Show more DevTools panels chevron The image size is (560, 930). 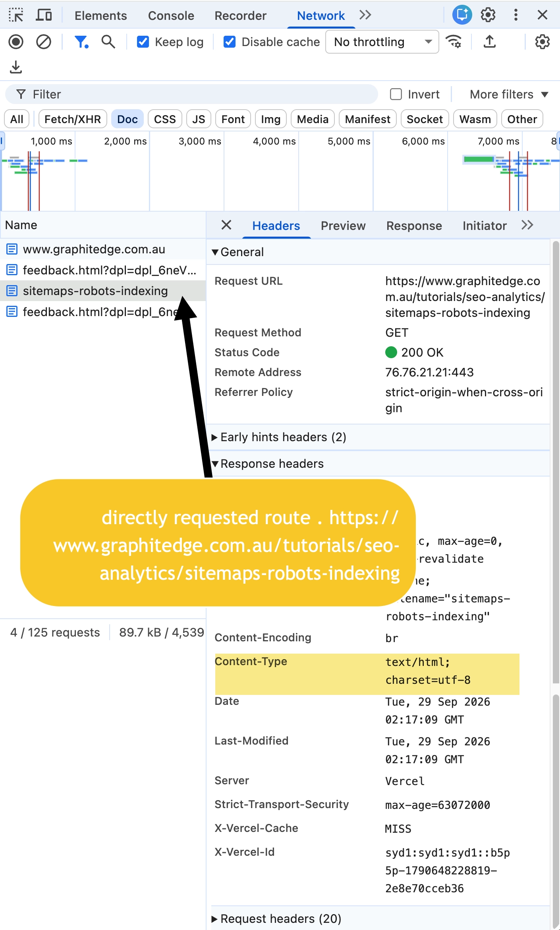tap(365, 15)
